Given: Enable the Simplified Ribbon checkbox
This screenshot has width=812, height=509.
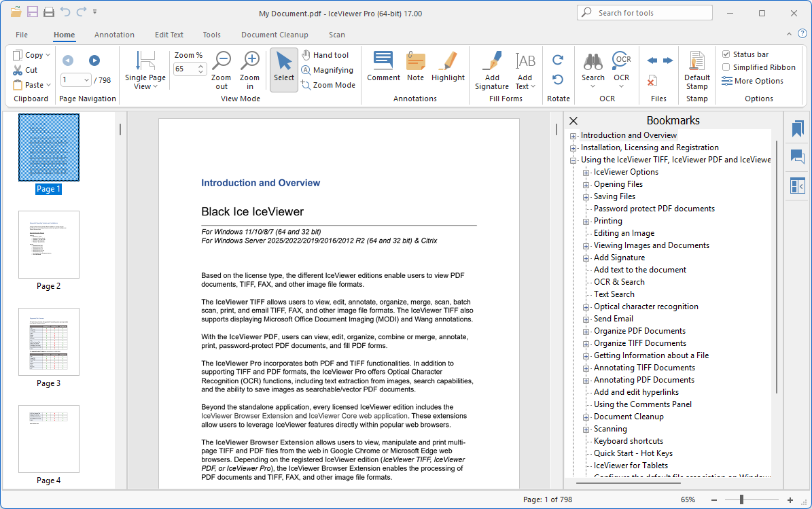Looking at the screenshot, I should (726, 67).
